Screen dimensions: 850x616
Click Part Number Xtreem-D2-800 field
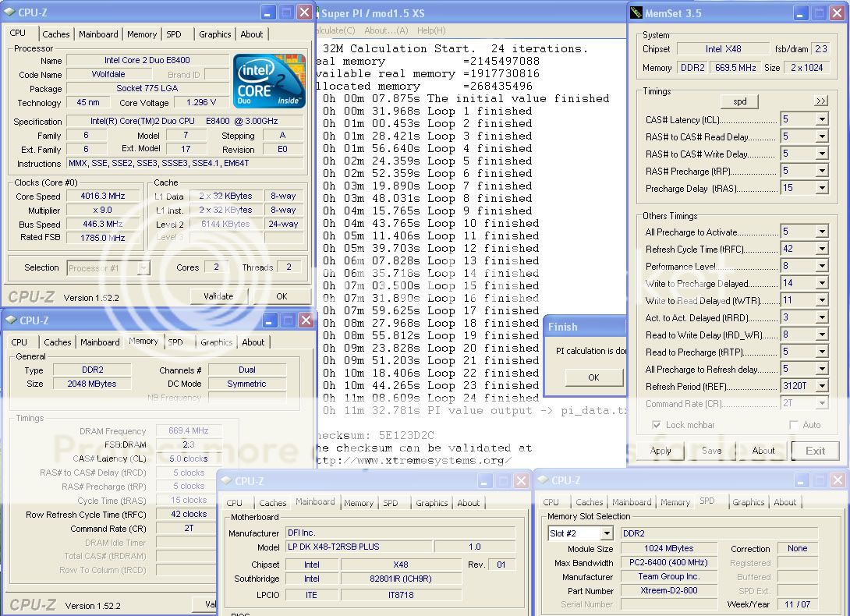click(x=669, y=590)
